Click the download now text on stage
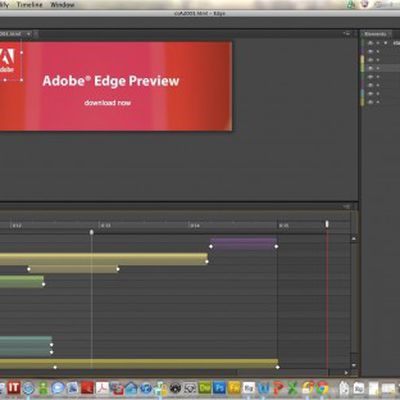The image size is (400, 400). pos(107,103)
